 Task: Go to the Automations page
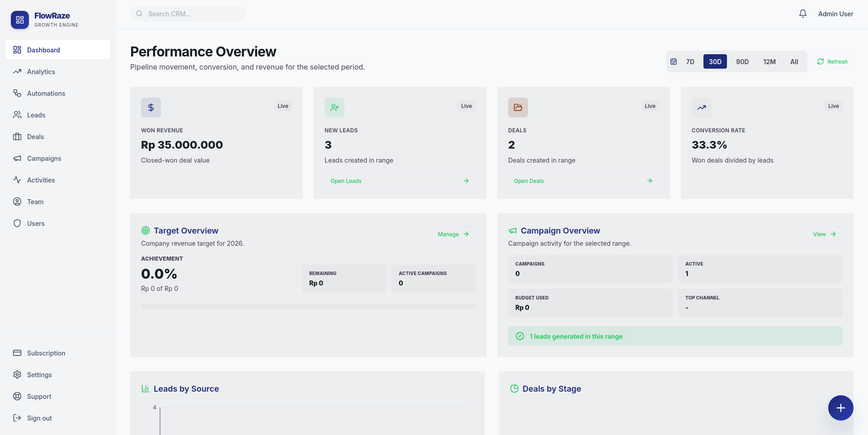point(58,93)
